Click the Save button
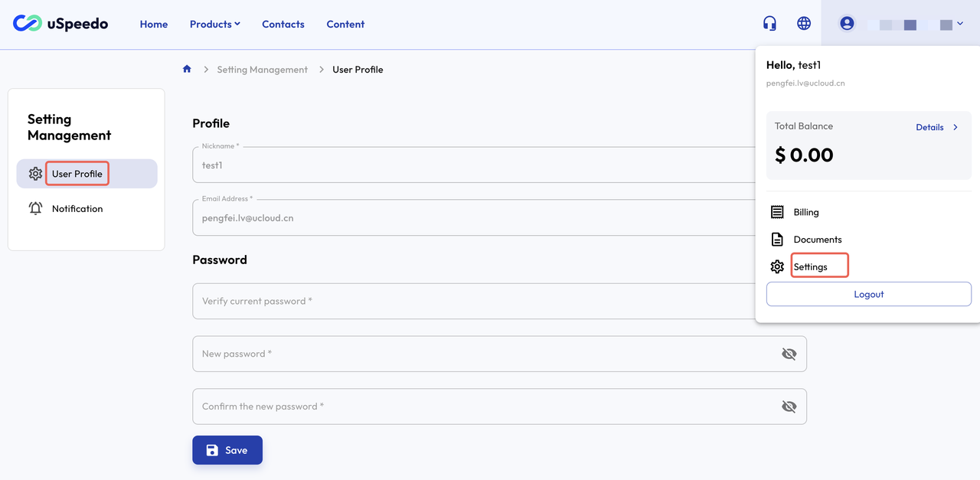 pos(227,449)
